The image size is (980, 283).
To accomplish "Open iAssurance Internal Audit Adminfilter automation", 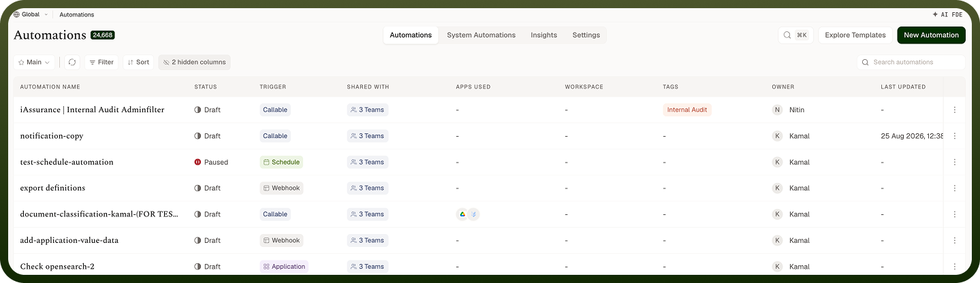I will pos(92,110).
